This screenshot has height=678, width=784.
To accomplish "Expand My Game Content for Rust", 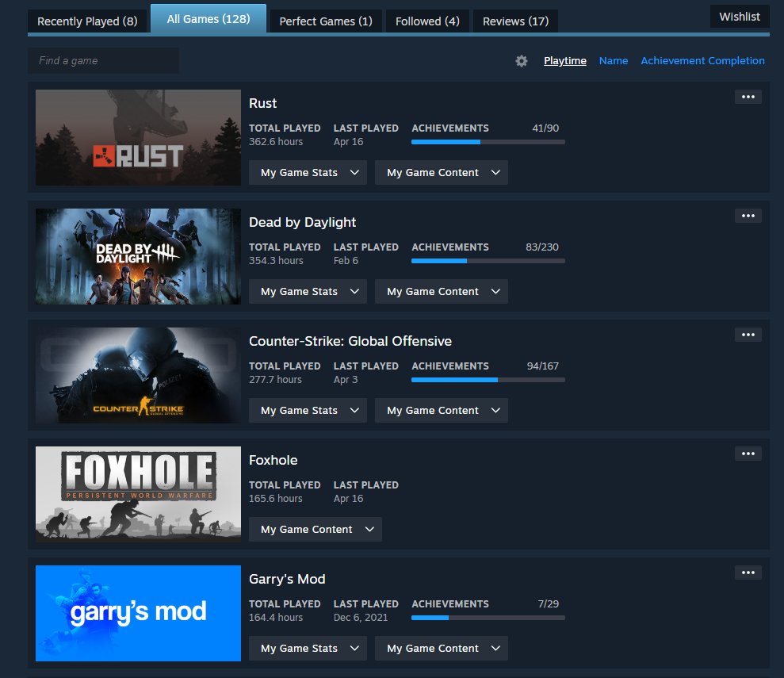I will (x=442, y=173).
